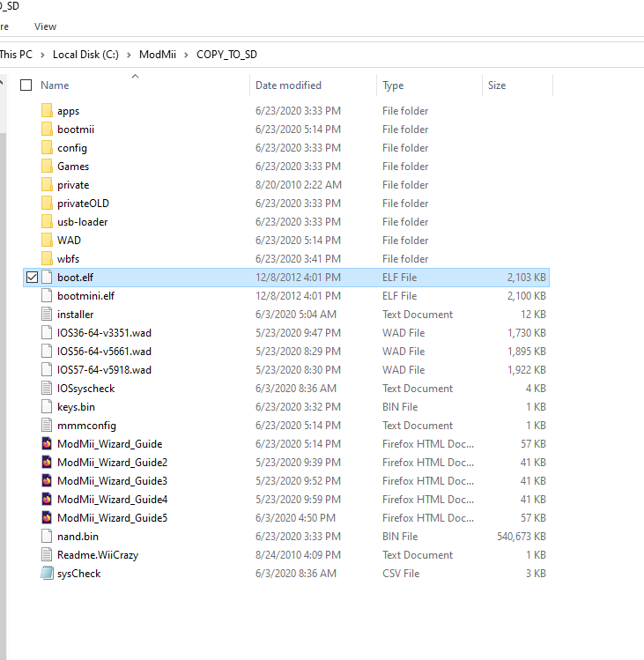
Task: Click the IOSsyscheck document icon
Action: coord(48,389)
